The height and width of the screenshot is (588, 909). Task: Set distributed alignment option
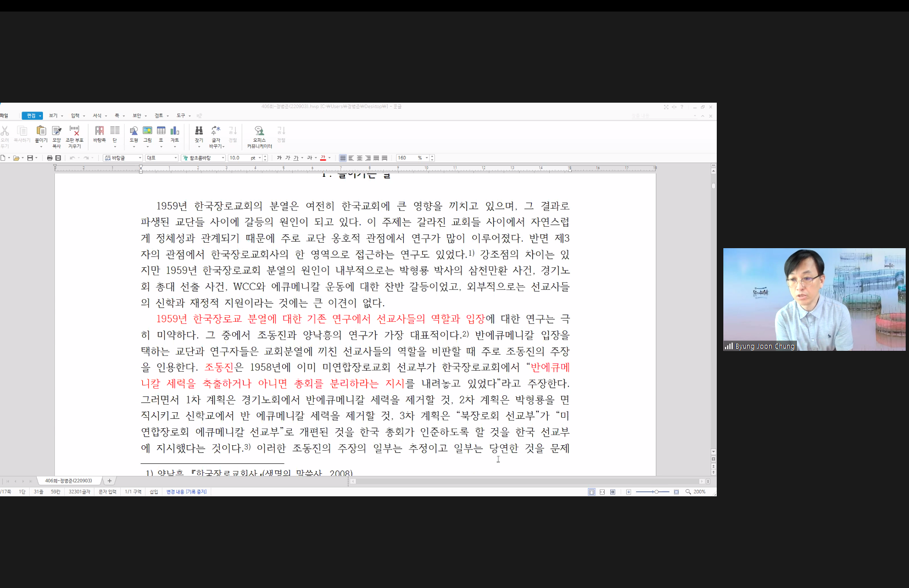click(x=376, y=158)
